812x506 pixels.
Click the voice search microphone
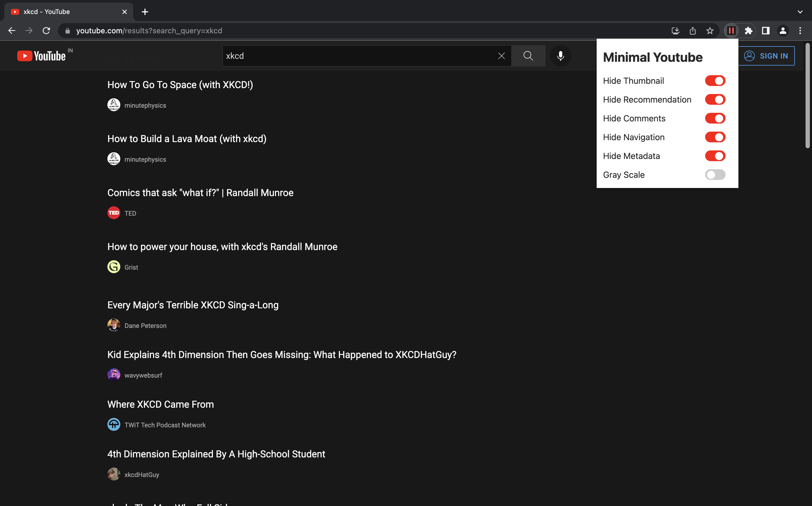click(x=560, y=56)
